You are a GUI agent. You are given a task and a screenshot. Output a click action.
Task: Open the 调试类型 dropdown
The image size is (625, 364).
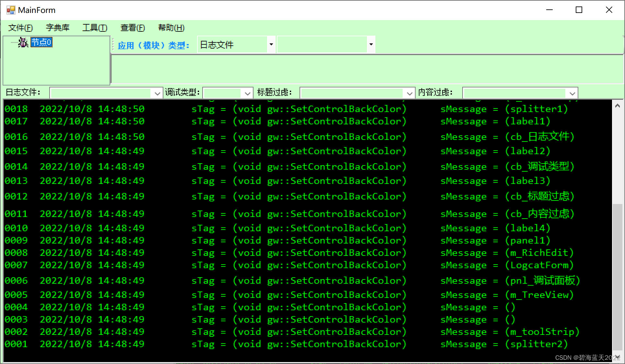pos(248,93)
